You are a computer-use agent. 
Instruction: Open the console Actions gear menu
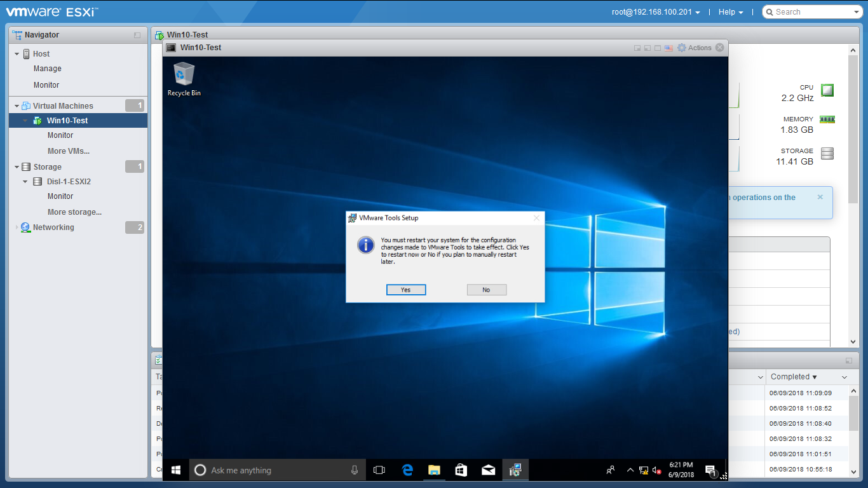click(694, 48)
